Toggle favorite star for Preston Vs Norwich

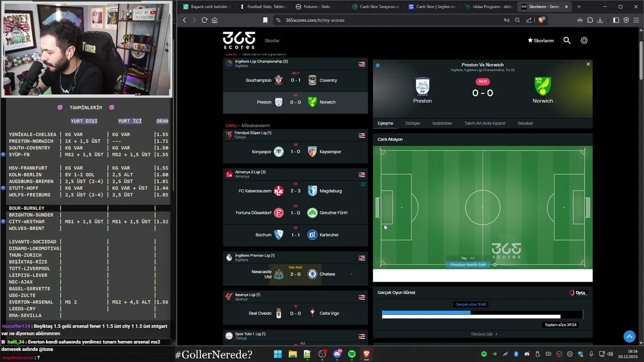(378, 65)
